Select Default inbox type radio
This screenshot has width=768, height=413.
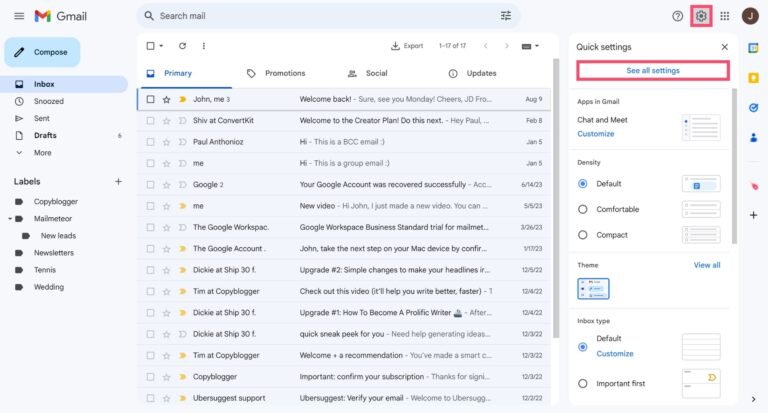coord(582,347)
